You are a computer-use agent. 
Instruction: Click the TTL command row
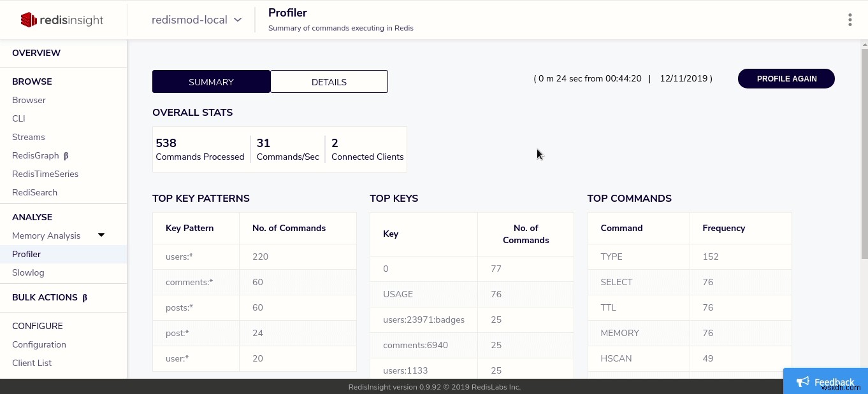[x=690, y=307]
